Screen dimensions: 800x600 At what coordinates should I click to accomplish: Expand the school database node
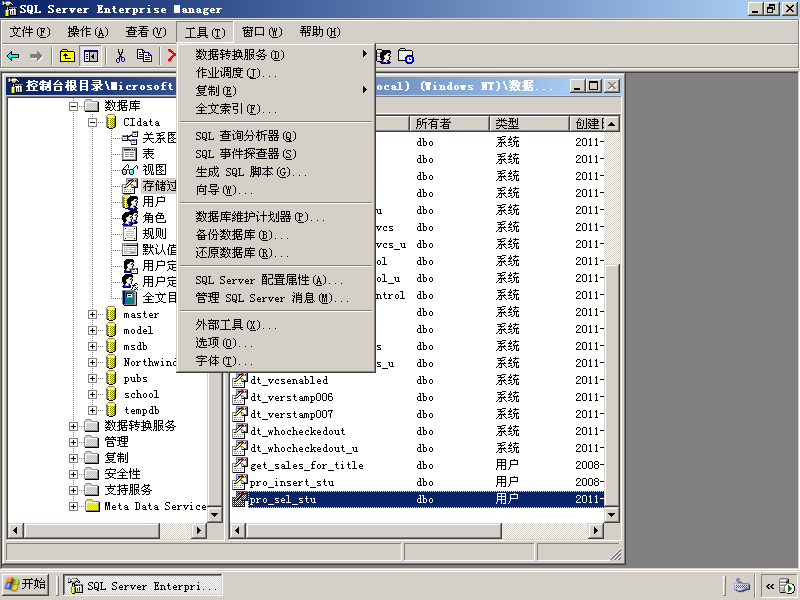(92, 394)
